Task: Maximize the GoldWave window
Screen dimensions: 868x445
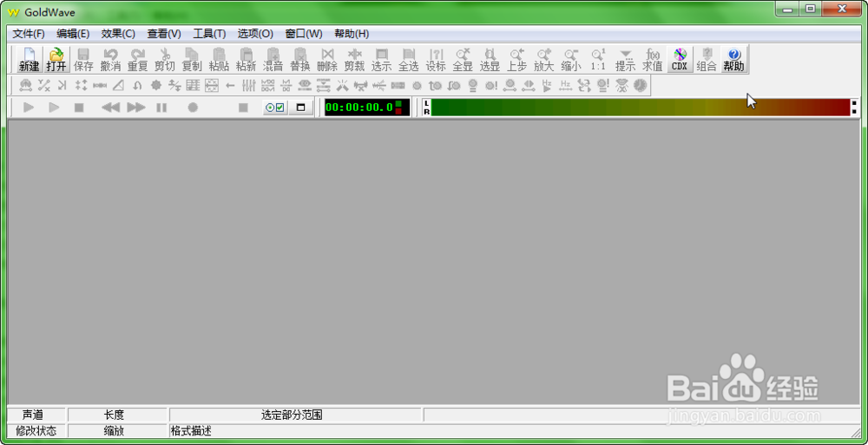Action: (811, 9)
